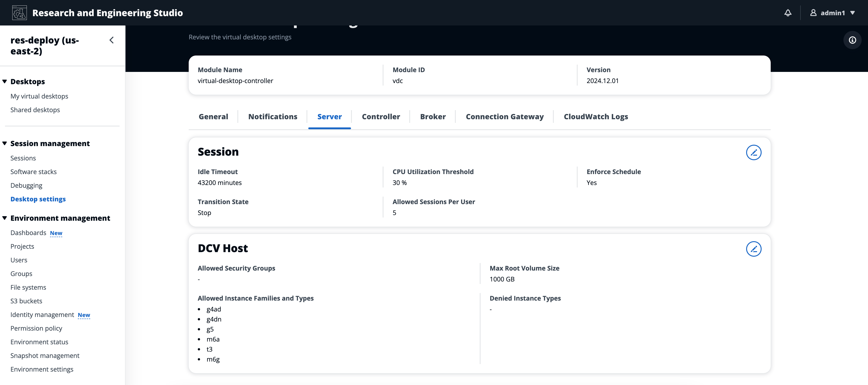Click the Research and Engineering Studio logo
Screen dimensions: 868x385
pyautogui.click(x=19, y=13)
